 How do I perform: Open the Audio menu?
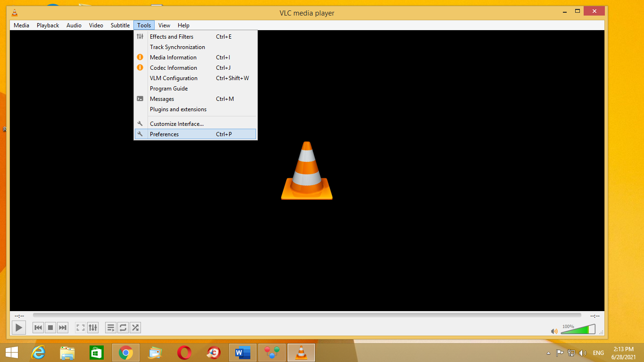pos(74,25)
